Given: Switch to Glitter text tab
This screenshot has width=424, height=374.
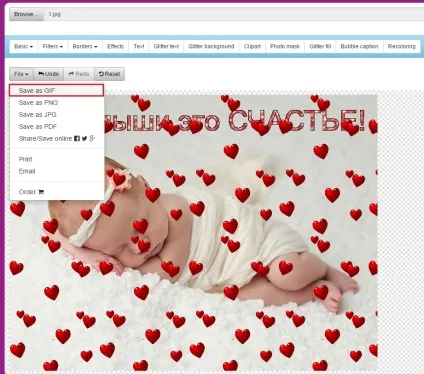Looking at the screenshot, I should pyautogui.click(x=166, y=46).
